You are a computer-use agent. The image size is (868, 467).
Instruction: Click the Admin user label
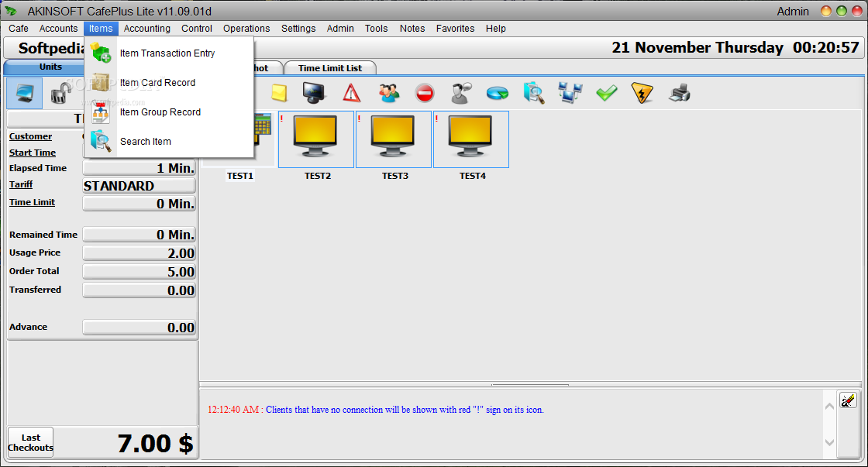tap(793, 11)
